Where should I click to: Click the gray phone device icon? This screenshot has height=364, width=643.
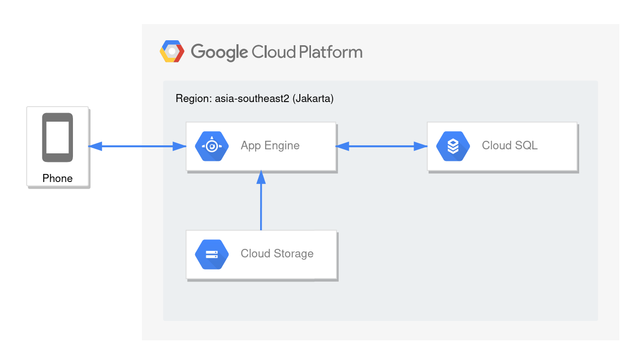tap(57, 138)
